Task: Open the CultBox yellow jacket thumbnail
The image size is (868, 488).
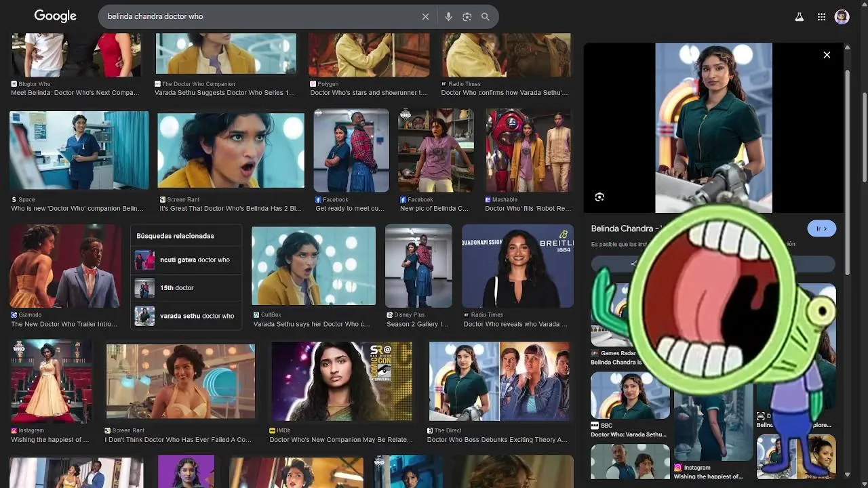Action: 313,266
